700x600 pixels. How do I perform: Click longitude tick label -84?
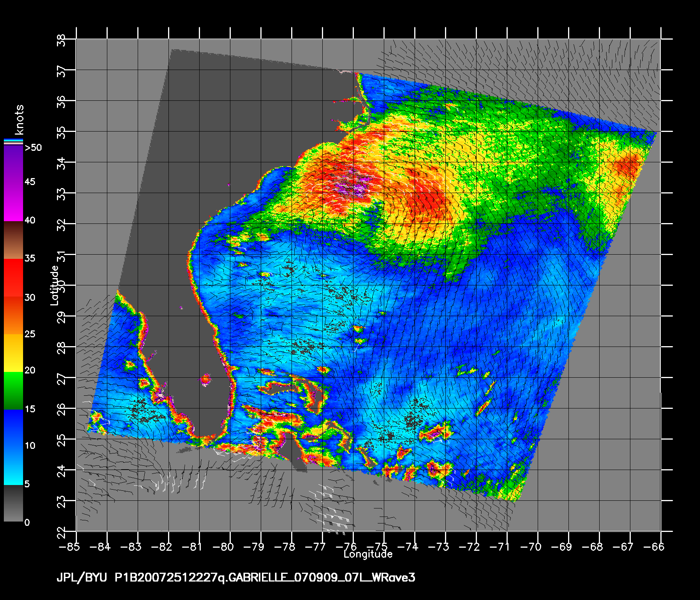[x=100, y=547]
